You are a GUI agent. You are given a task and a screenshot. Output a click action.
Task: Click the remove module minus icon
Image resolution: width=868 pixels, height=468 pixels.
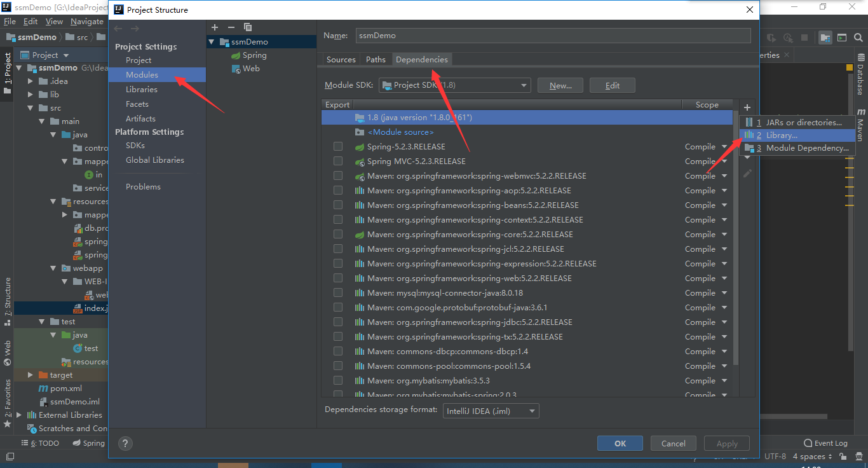click(231, 27)
